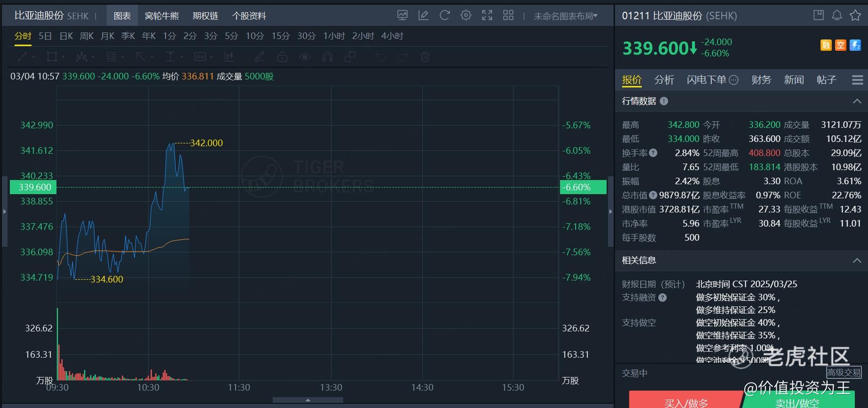868x408 pixels.
Task: Switch to the 窝轮牛熊 tab
Action: point(162,16)
